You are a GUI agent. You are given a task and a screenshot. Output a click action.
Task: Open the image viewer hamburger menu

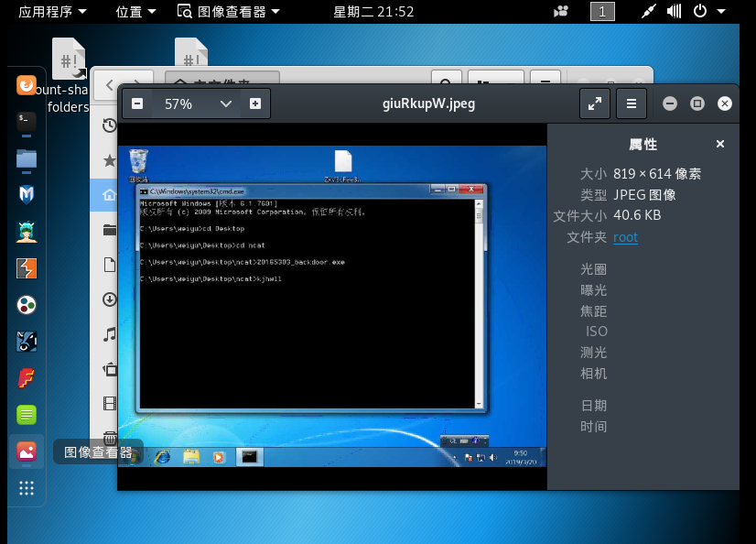pos(632,103)
